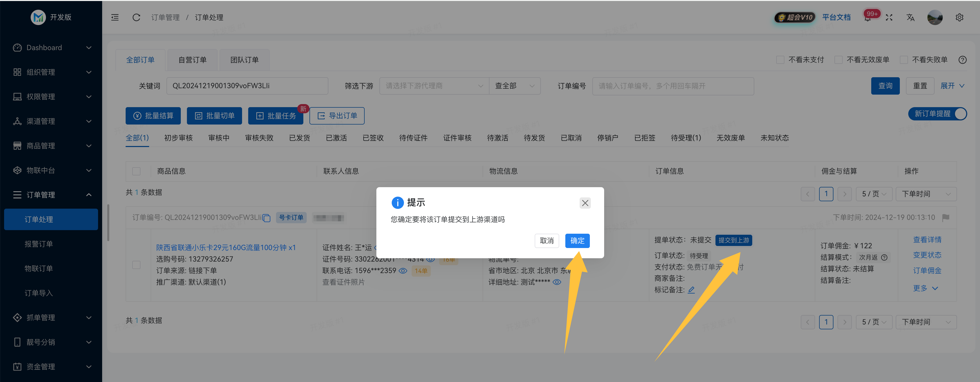Confirm the dialog by clicking 确定
This screenshot has height=382, width=980.
pos(577,241)
